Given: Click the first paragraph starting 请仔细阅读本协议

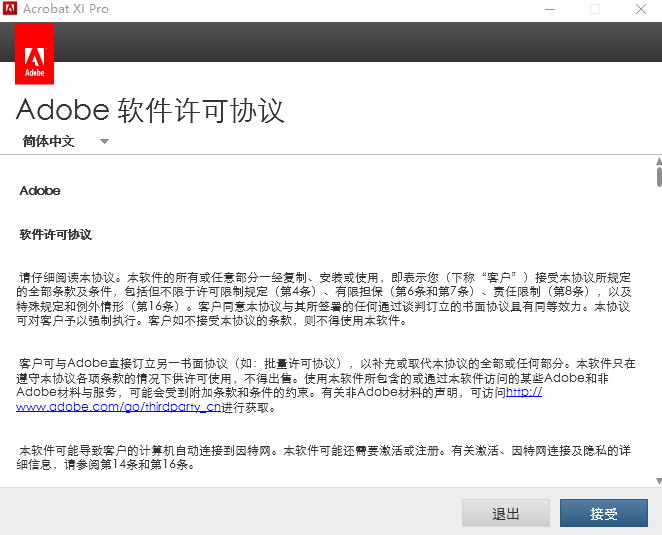Looking at the screenshot, I should 324,299.
